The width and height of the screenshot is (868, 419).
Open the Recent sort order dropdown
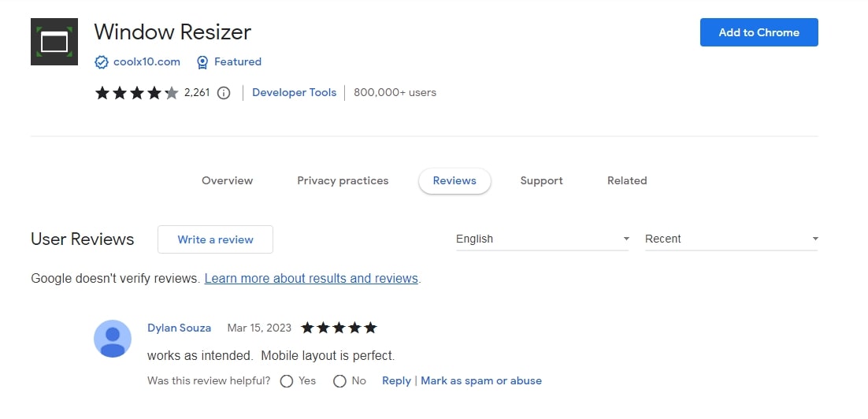click(x=731, y=239)
